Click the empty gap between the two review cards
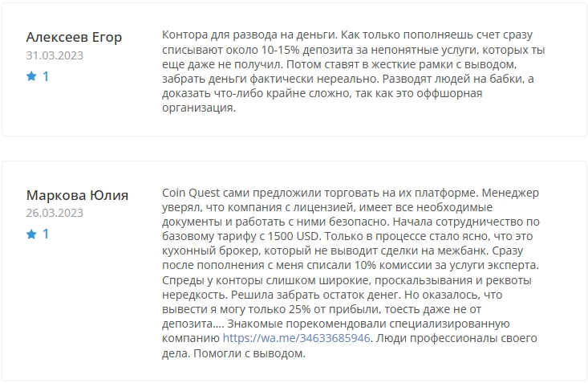Screen dimensions: 588x383 [294, 149]
